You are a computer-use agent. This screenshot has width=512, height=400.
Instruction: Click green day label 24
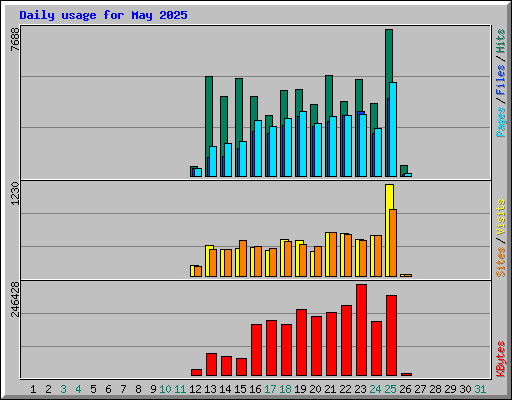click(375, 389)
